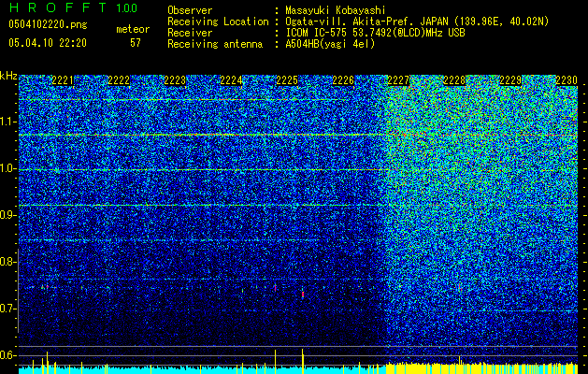Click the 1.1 kHz axis label
Image resolution: width=588 pixels, height=374 pixels.
pos(7,122)
